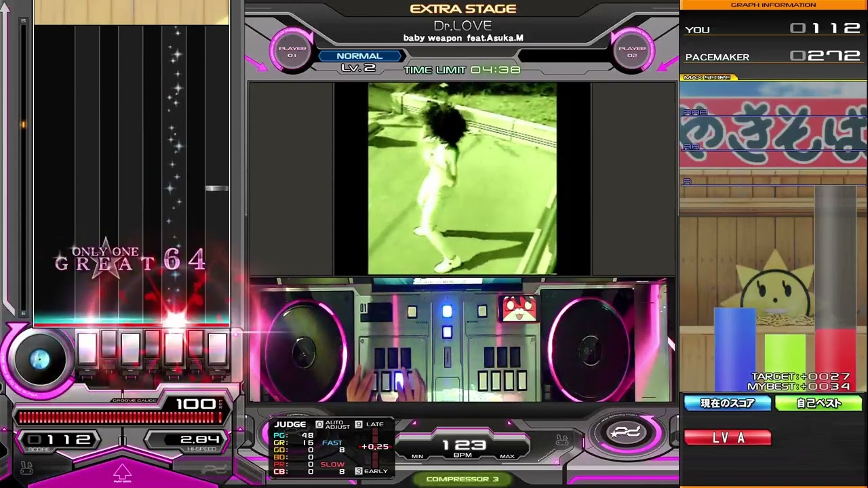Click the falling white note in lane
Screen dimensions: 868x488
tap(217, 188)
